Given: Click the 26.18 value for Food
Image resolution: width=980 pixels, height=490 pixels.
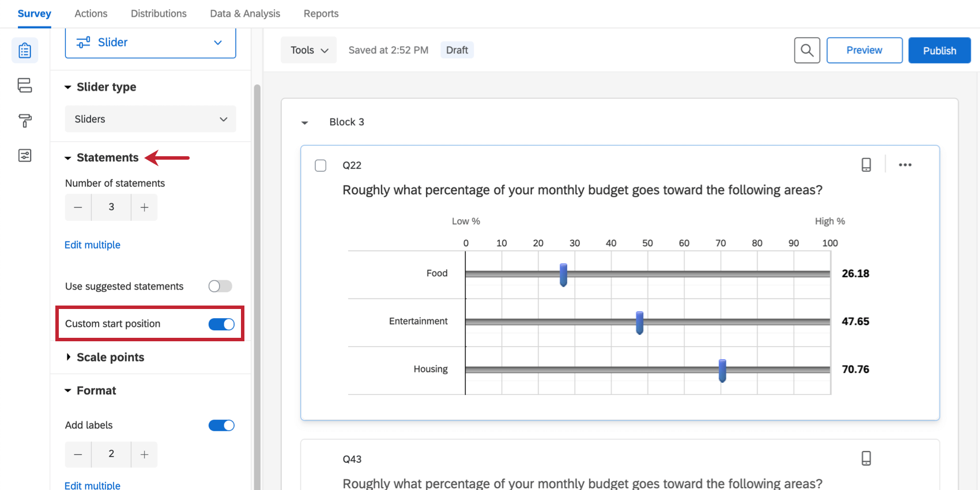Looking at the screenshot, I should (855, 274).
